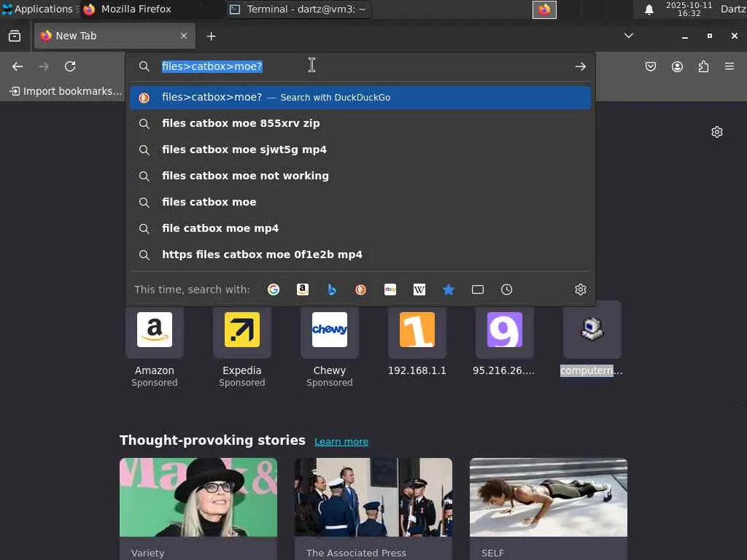Search bookmarks using the star icon

pyautogui.click(x=449, y=289)
